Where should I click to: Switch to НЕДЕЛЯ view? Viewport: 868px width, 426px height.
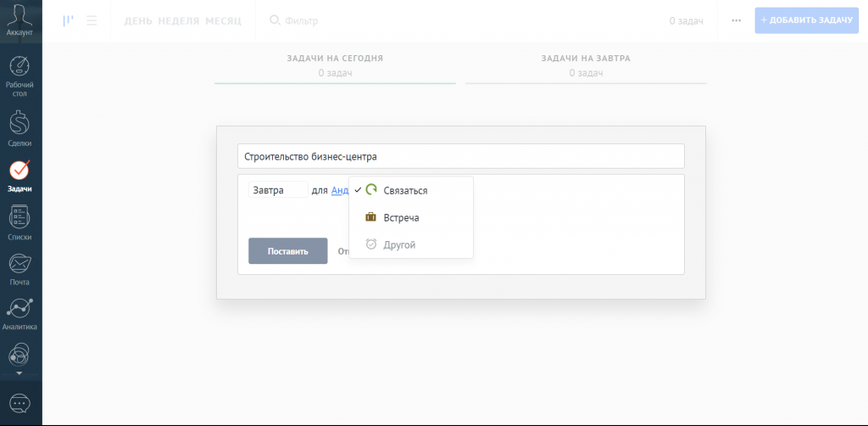[x=179, y=21]
